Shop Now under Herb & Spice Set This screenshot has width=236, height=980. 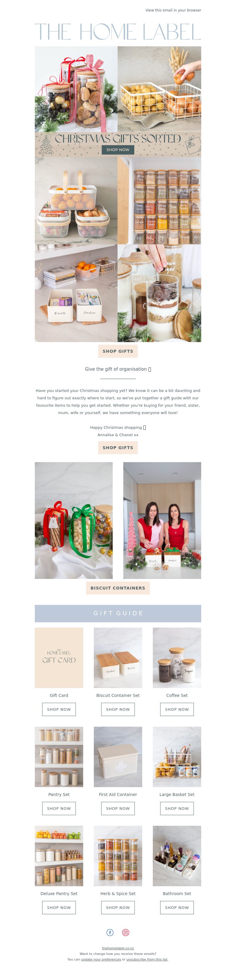[x=118, y=907]
